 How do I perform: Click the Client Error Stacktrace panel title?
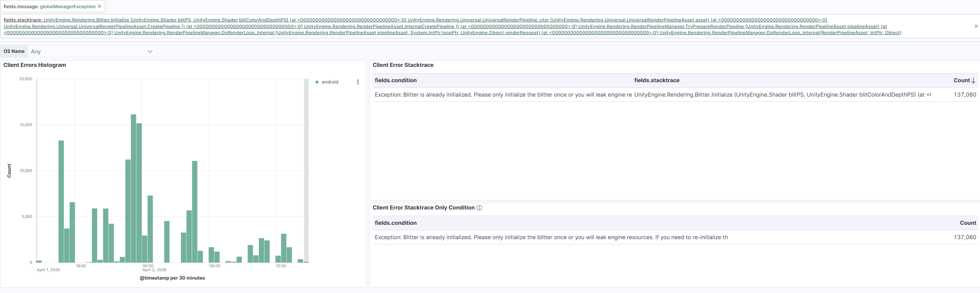pyautogui.click(x=403, y=65)
